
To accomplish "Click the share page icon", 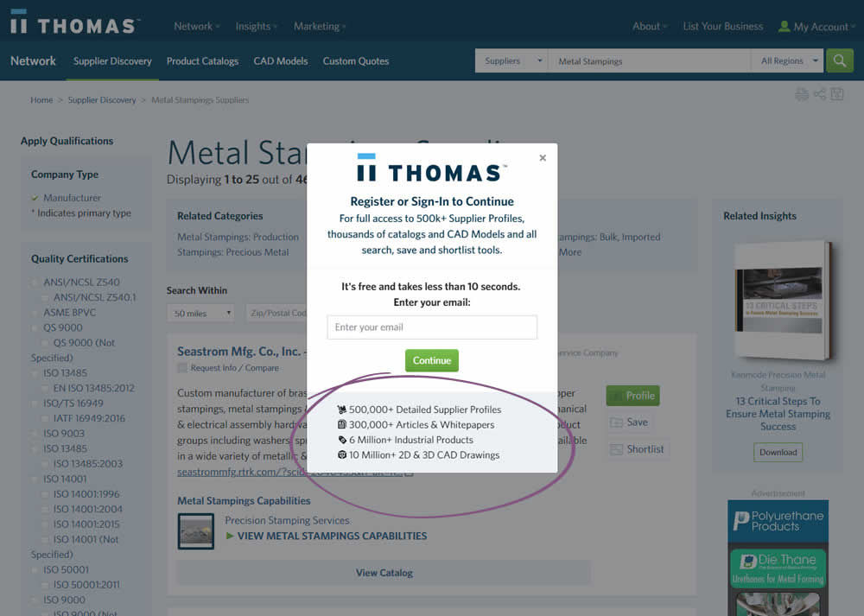I will (819, 94).
